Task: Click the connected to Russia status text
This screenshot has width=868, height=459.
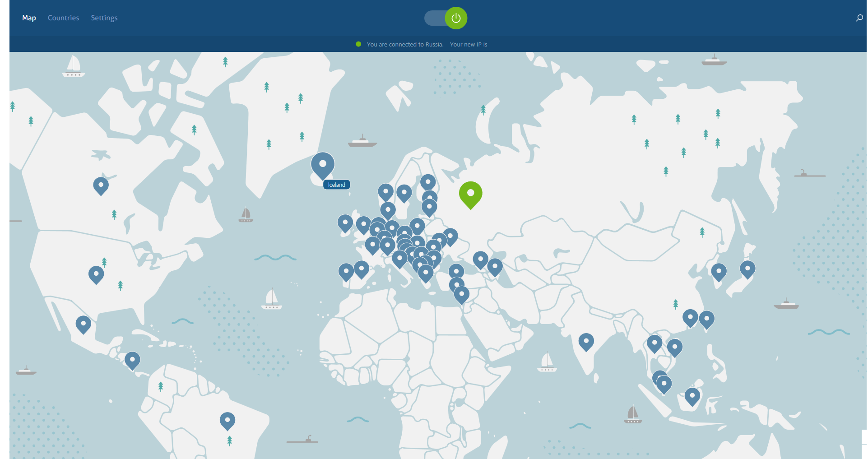Action: (405, 44)
